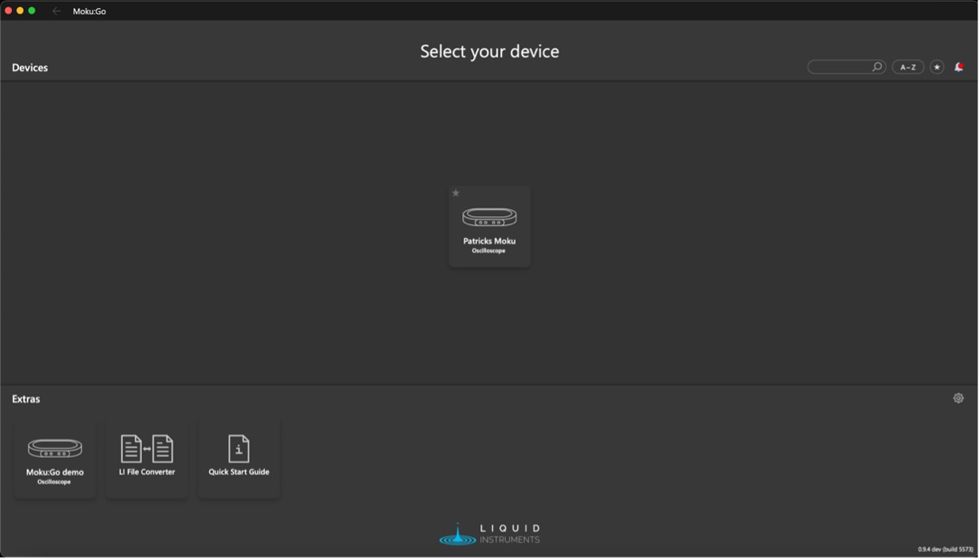Viewport: 980px width, 560px height.
Task: Open the Patricks Moku device tile
Action: click(x=489, y=227)
